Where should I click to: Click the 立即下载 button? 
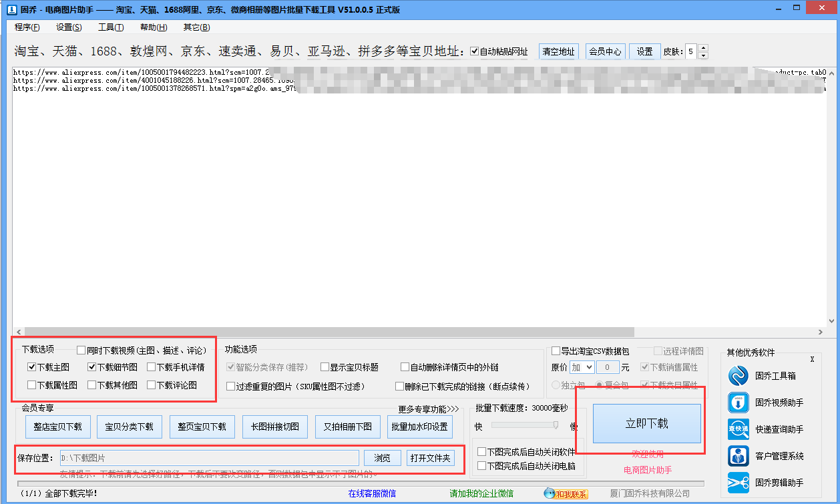click(646, 423)
